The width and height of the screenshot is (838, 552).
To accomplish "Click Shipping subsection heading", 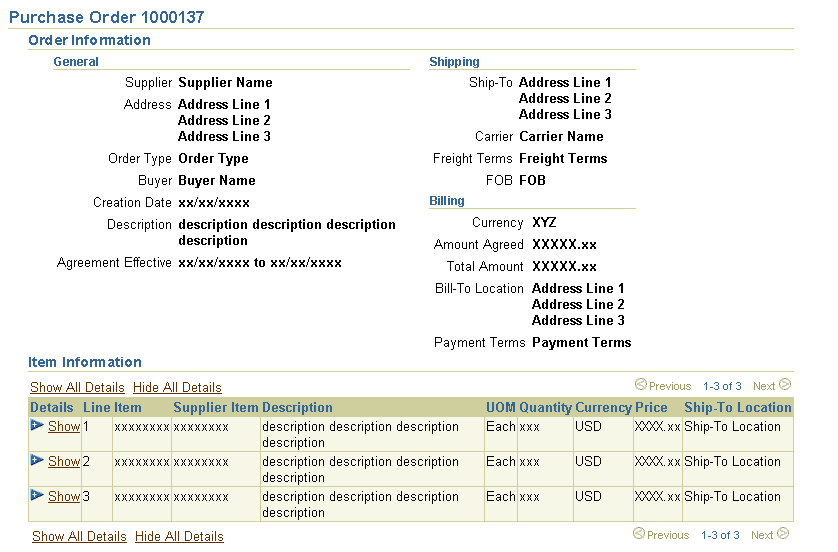I will pos(454,61).
